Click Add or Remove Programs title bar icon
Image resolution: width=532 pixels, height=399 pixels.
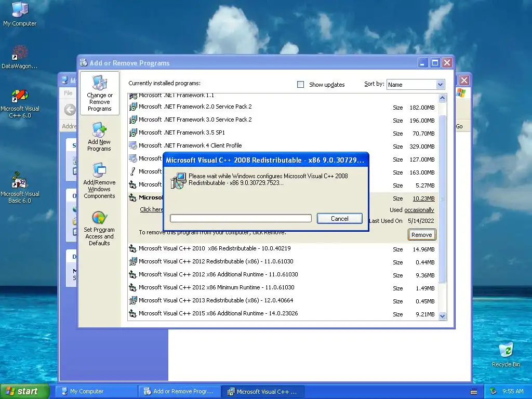pyautogui.click(x=84, y=63)
